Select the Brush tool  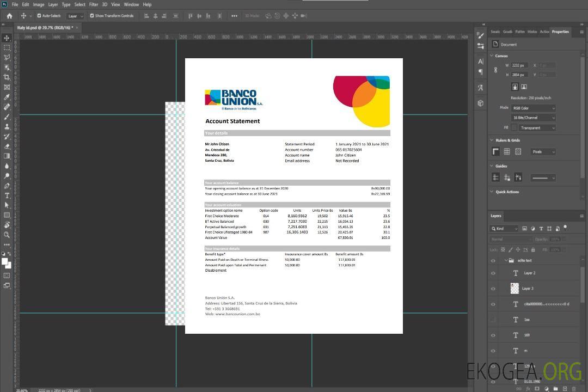point(7,117)
